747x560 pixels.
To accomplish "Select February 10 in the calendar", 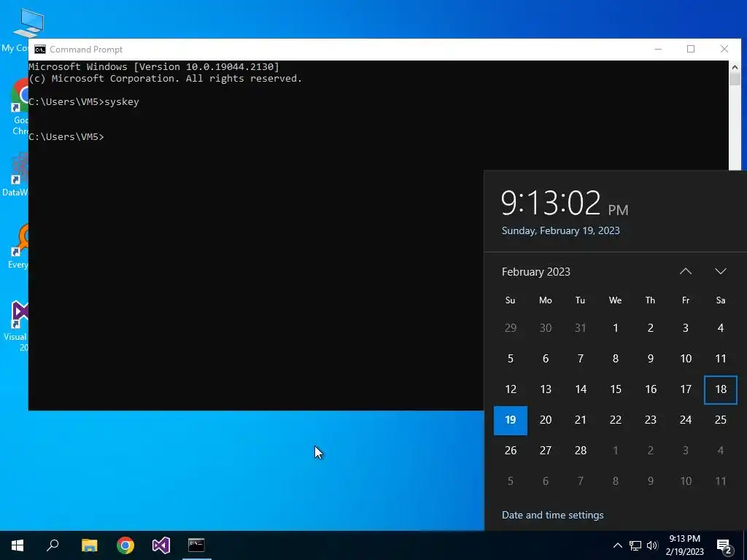I will click(x=686, y=359).
